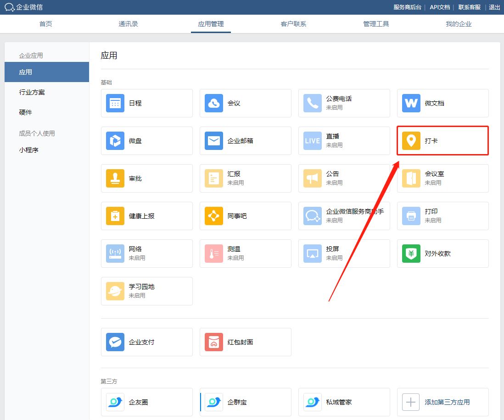Click the 企业支付 checkmark icon
504x420 pixels.
115,342
